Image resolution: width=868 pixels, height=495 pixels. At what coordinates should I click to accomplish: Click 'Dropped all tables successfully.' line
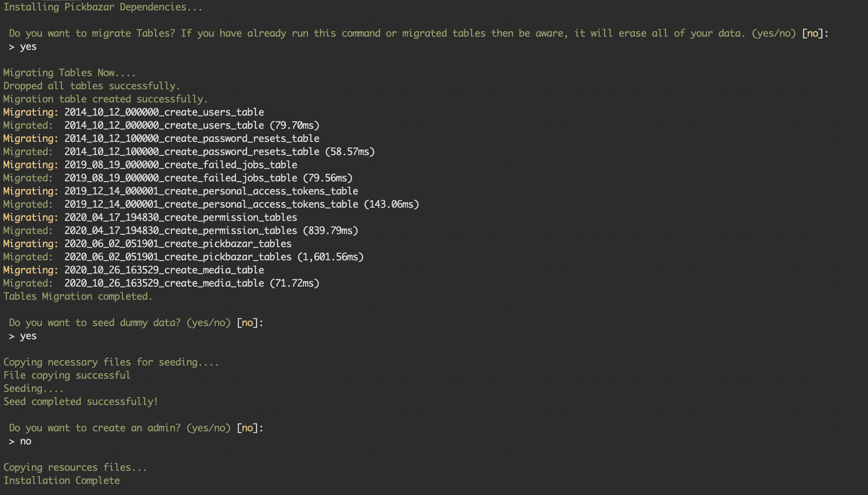click(x=92, y=86)
